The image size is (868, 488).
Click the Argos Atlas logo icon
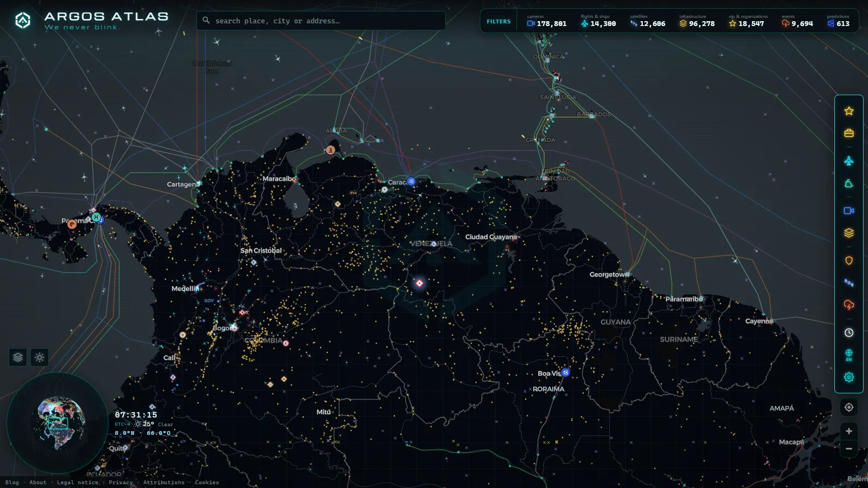[x=23, y=21]
